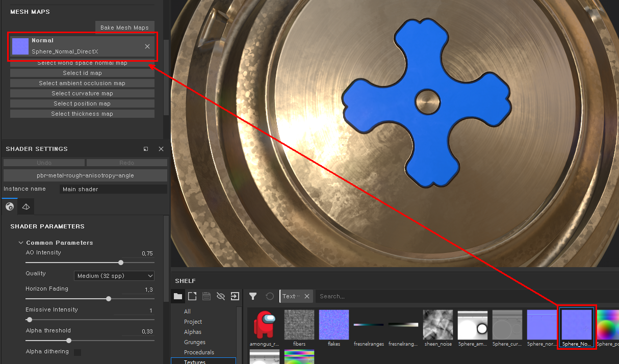This screenshot has height=364, width=619.
Task: Select the fresnelranges texture thumbnail
Action: (369, 325)
